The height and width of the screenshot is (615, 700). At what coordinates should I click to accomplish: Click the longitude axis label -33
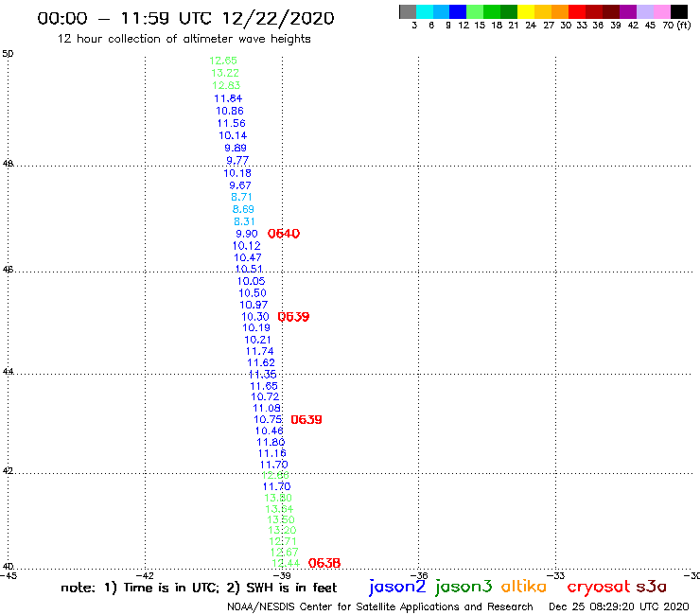[x=556, y=575]
